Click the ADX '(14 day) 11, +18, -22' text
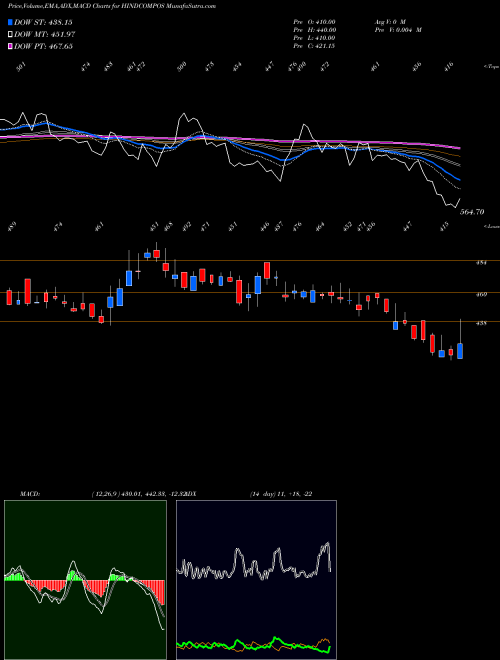 [281, 494]
